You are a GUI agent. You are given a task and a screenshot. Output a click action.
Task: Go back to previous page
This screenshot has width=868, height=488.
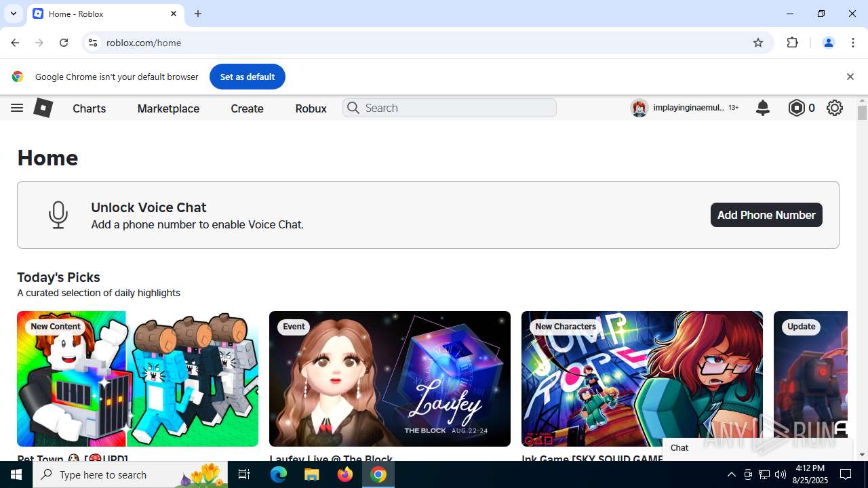(x=15, y=43)
